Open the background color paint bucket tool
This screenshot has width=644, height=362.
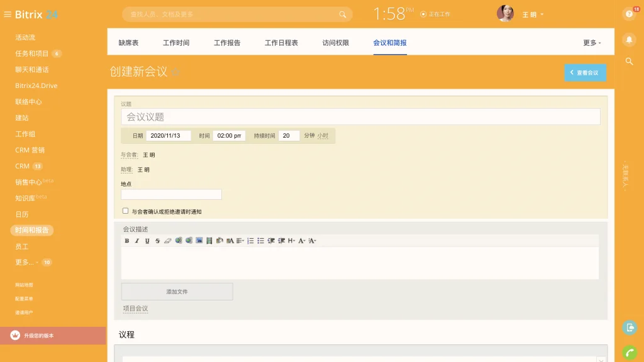219,241
